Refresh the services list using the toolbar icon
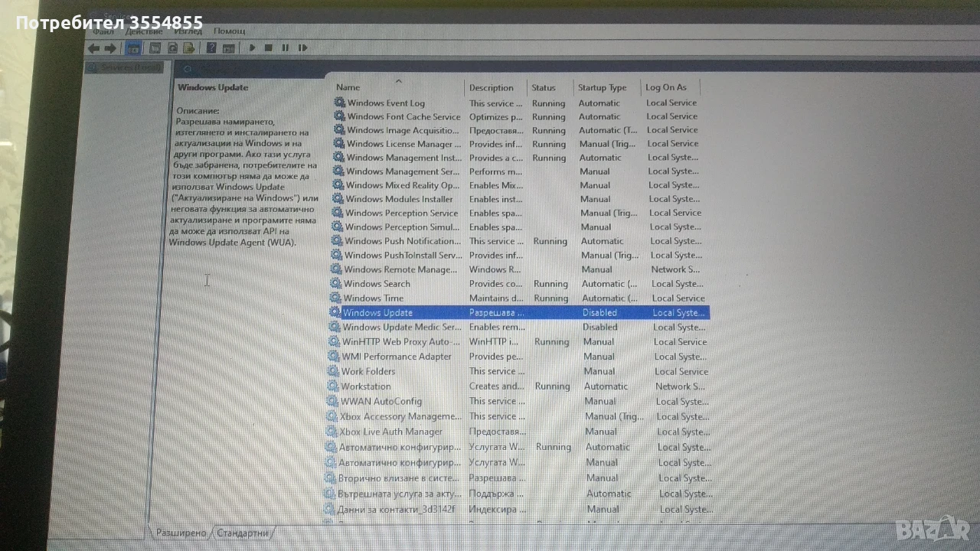 172,48
